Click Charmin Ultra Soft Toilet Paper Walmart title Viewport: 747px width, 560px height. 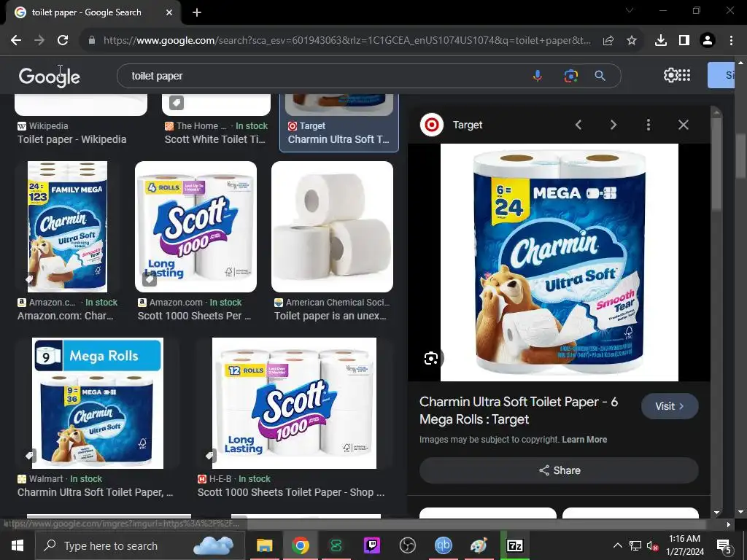click(x=96, y=492)
